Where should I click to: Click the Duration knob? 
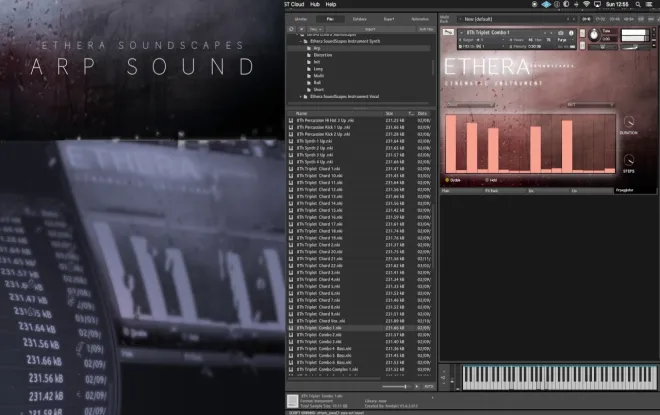point(628,122)
